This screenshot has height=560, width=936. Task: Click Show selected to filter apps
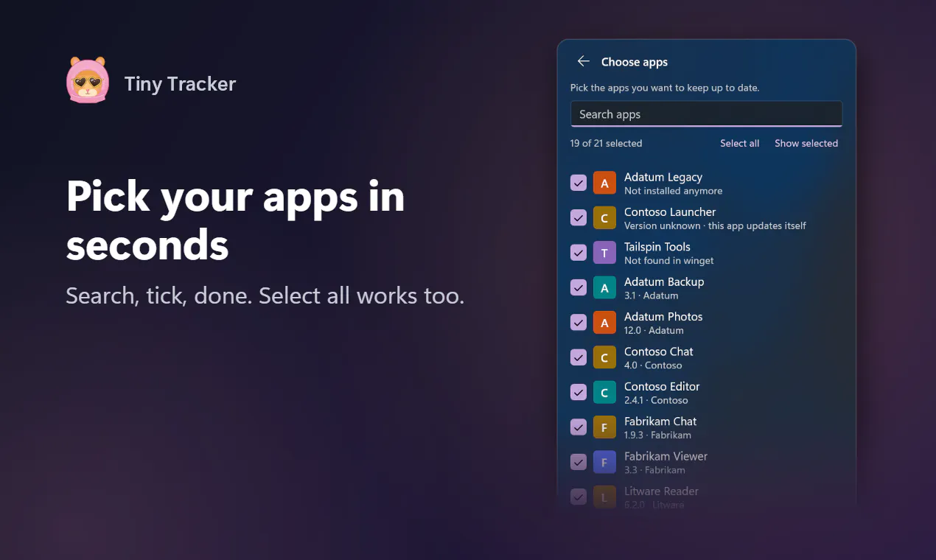806,143
